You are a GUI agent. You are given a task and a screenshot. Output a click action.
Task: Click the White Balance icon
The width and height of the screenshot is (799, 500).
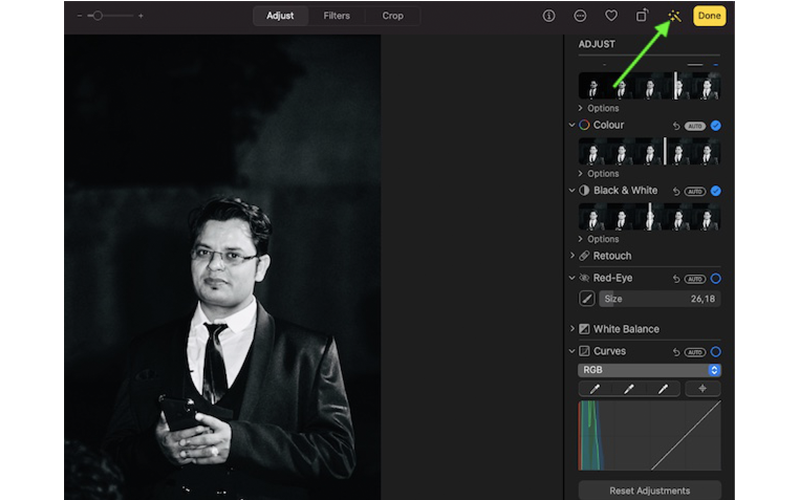(x=584, y=329)
